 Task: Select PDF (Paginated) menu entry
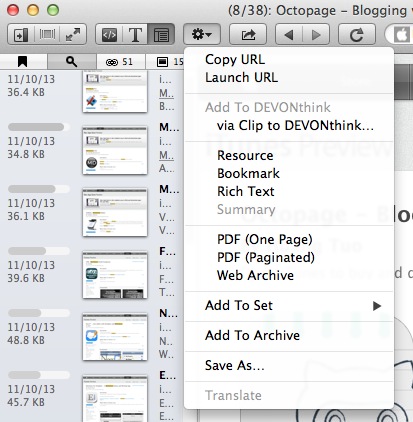266,257
